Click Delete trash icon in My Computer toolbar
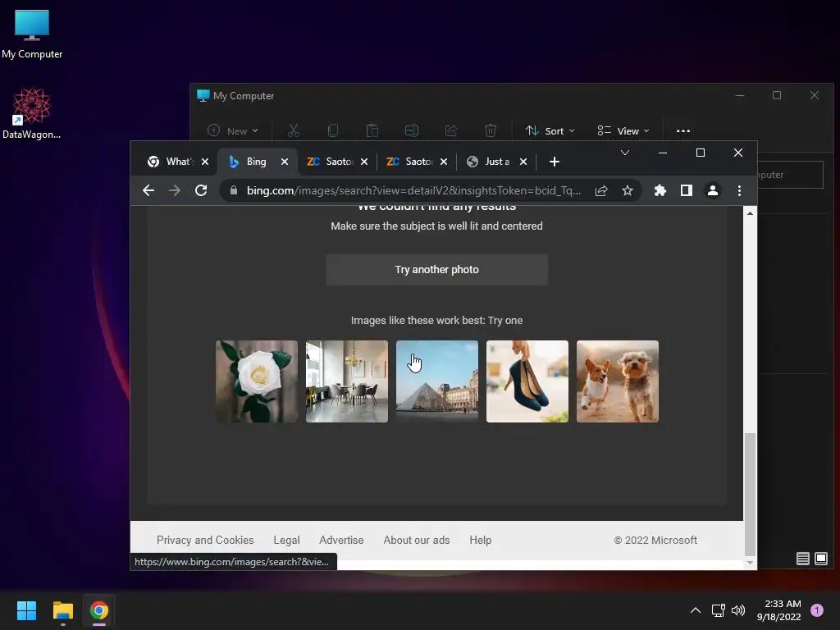This screenshot has width=840, height=630. [x=491, y=130]
